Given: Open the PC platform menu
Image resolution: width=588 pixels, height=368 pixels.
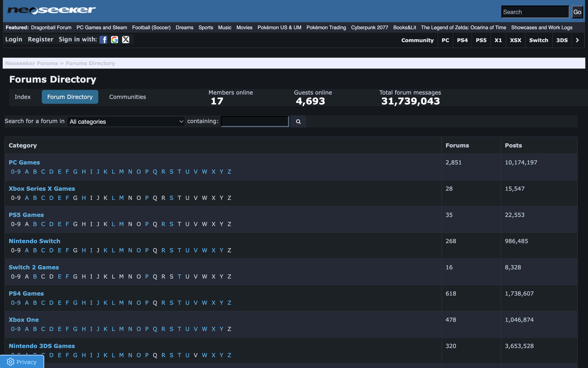Looking at the screenshot, I should [x=445, y=40].
